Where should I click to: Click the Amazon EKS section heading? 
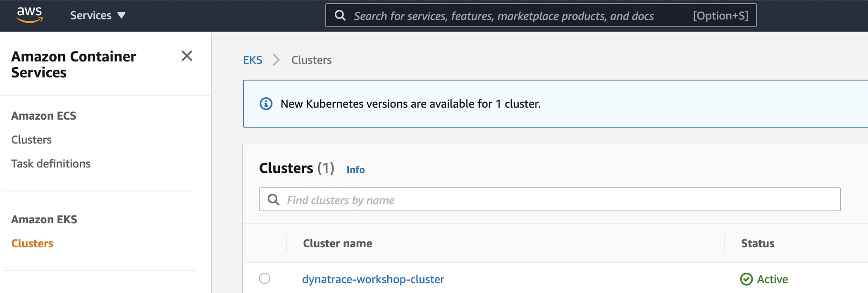44,219
